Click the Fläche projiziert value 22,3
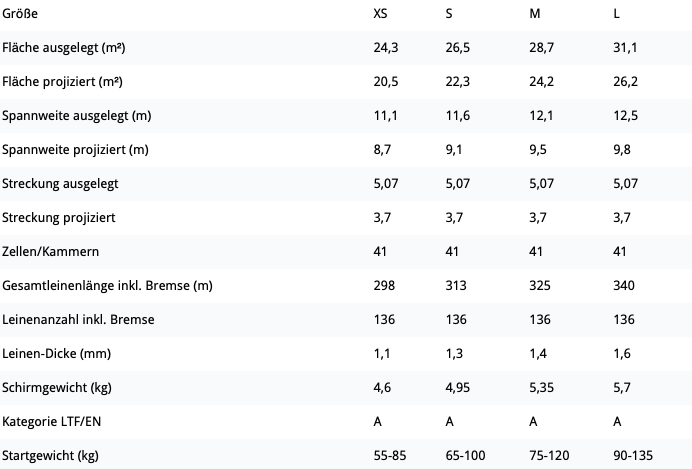 point(458,82)
